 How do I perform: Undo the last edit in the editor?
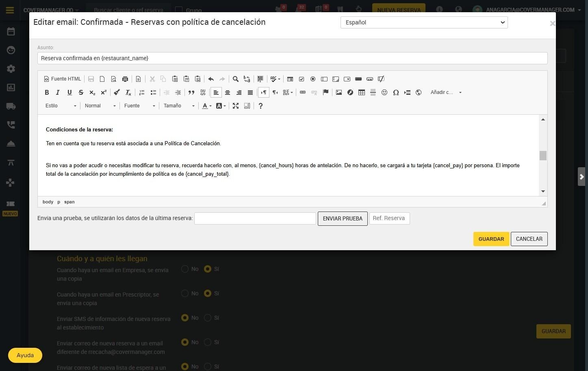tap(211, 79)
